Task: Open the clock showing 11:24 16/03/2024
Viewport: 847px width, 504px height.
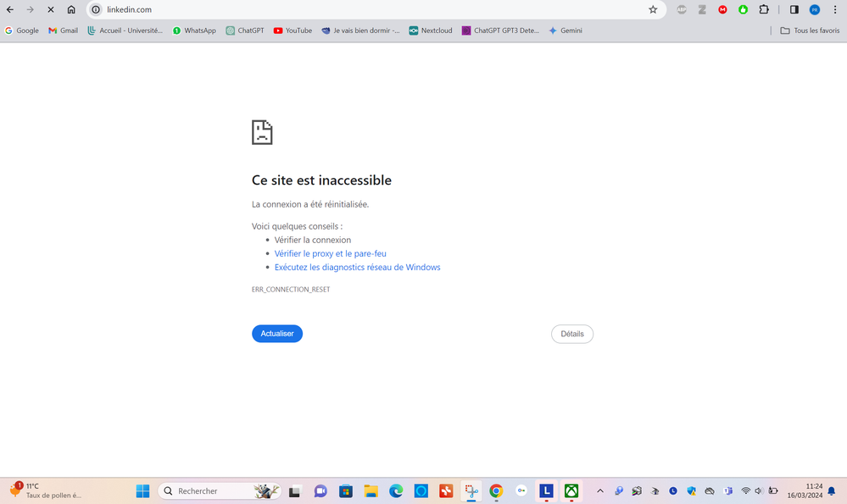Action: [x=805, y=491]
